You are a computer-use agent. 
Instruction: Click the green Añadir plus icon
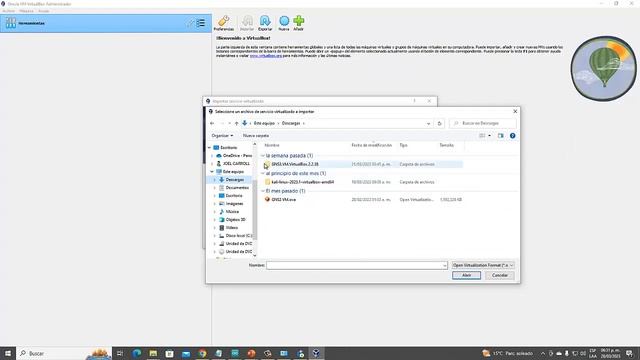tap(299, 23)
